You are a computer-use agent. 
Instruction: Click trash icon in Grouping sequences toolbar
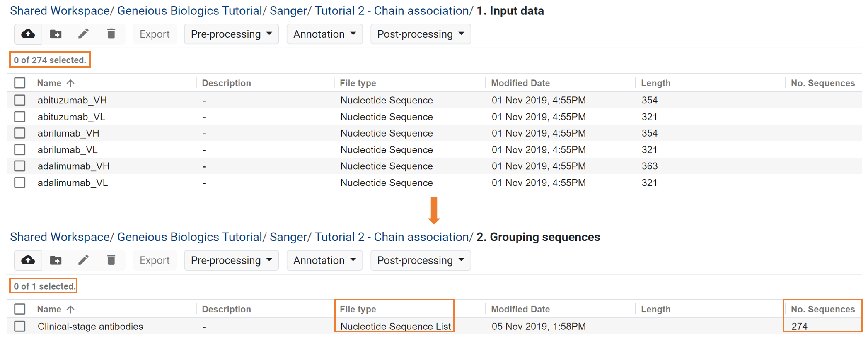pyautogui.click(x=111, y=260)
